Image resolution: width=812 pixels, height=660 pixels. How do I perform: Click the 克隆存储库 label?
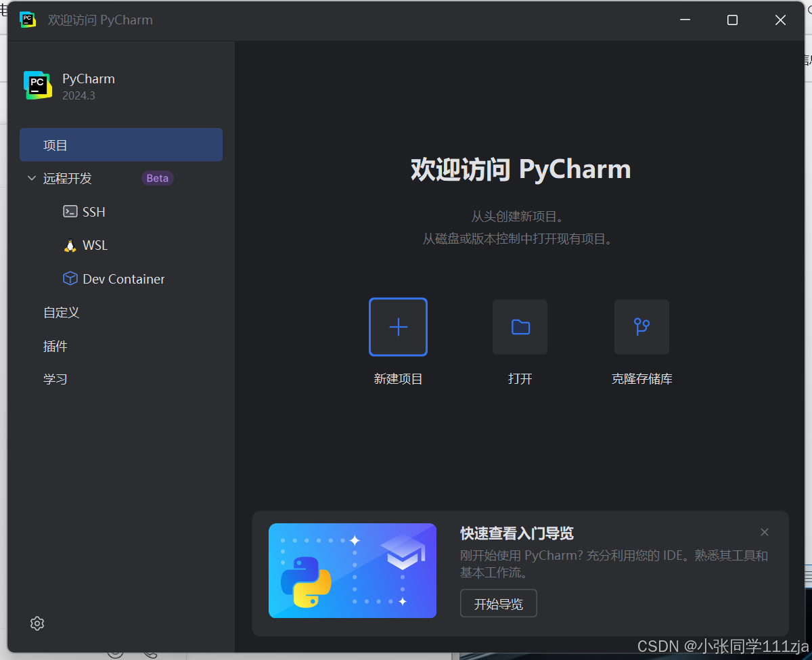click(641, 379)
